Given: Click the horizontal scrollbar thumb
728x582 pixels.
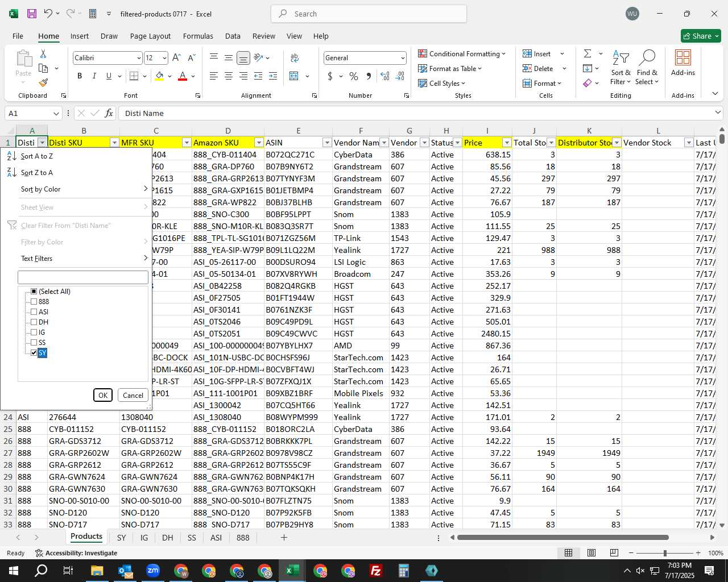Looking at the screenshot, I should coord(563,537).
